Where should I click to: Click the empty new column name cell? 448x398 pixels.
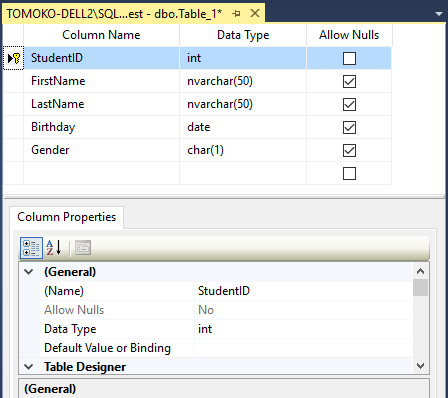(x=101, y=173)
